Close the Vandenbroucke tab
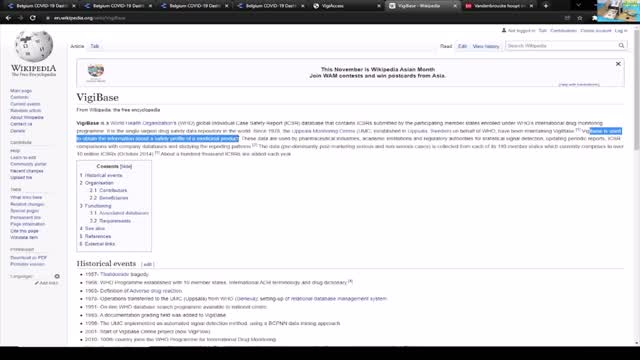Image resolution: width=640 pixels, height=360 pixels. coord(531,6)
